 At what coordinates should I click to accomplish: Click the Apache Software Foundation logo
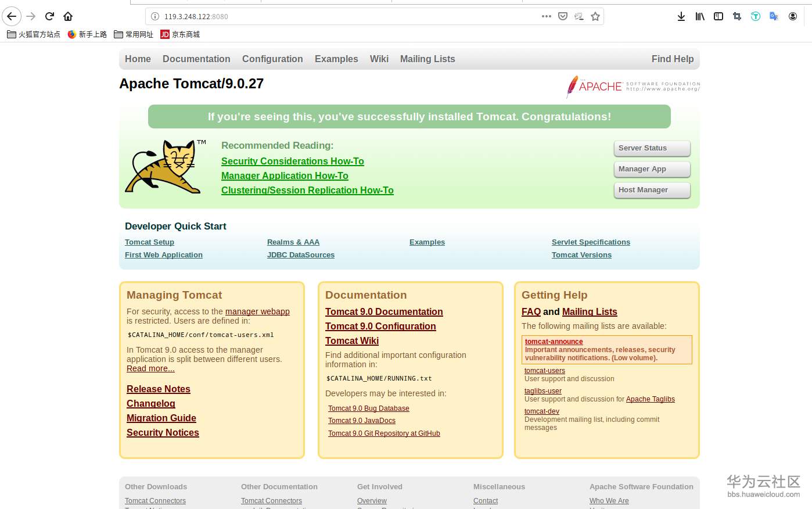point(633,87)
